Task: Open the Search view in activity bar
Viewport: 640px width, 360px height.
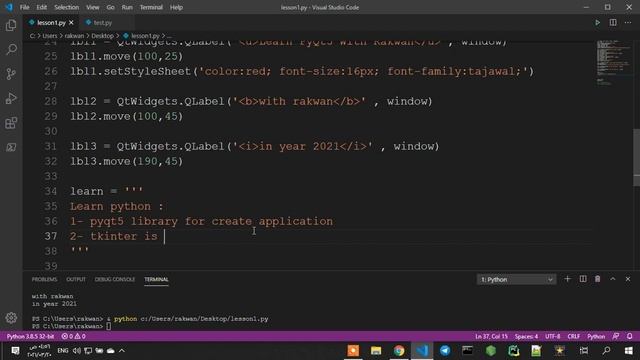Action: pos(11,49)
